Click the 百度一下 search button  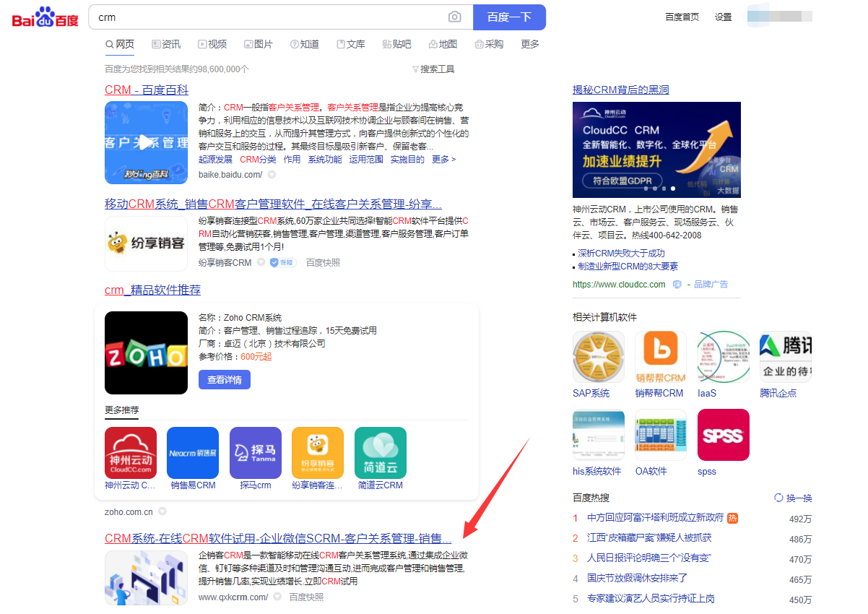(x=509, y=17)
